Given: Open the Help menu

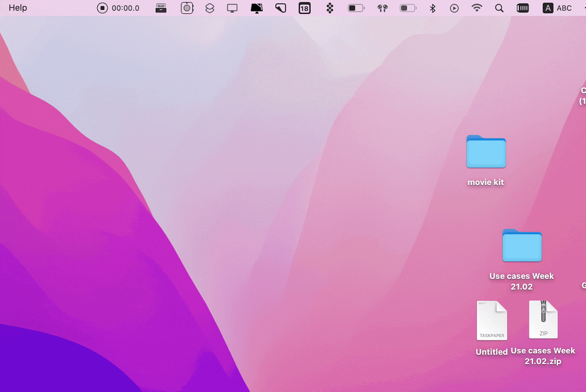Looking at the screenshot, I should tap(17, 8).
